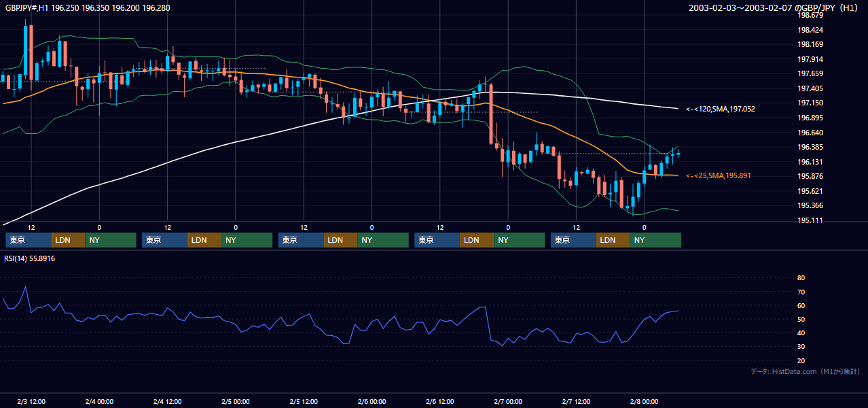Click the RSI 50 level label

pyautogui.click(x=801, y=319)
